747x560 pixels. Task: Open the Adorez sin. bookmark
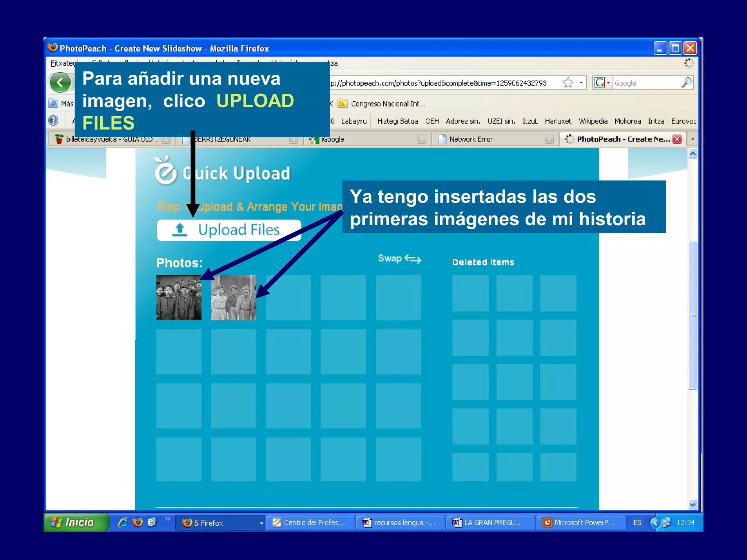coord(463,121)
